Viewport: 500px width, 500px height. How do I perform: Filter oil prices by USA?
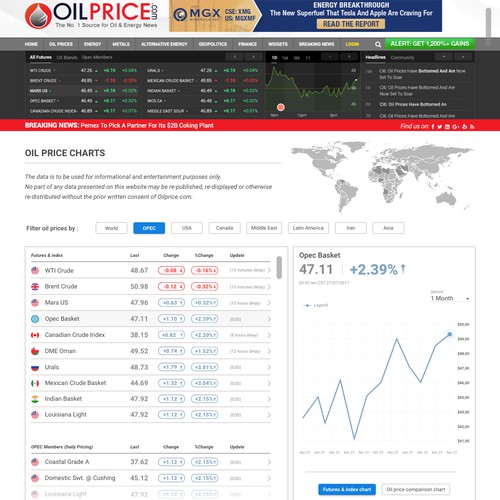[x=187, y=228]
